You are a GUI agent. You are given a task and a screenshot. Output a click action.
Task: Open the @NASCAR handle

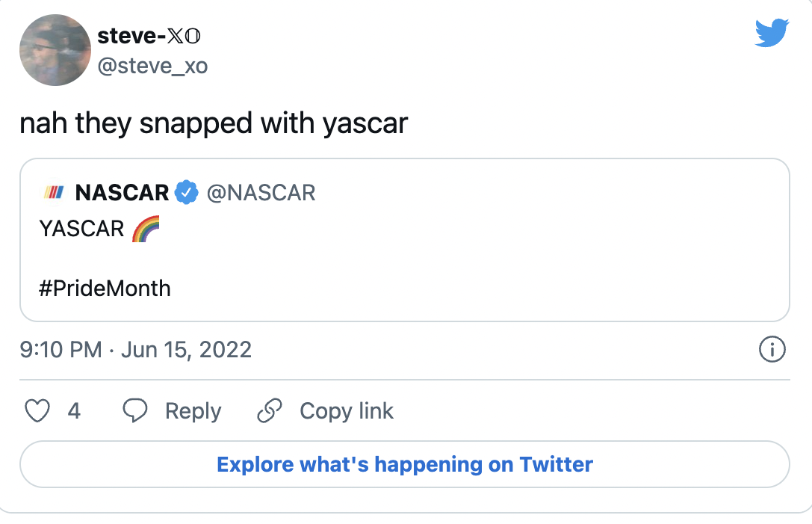click(261, 193)
